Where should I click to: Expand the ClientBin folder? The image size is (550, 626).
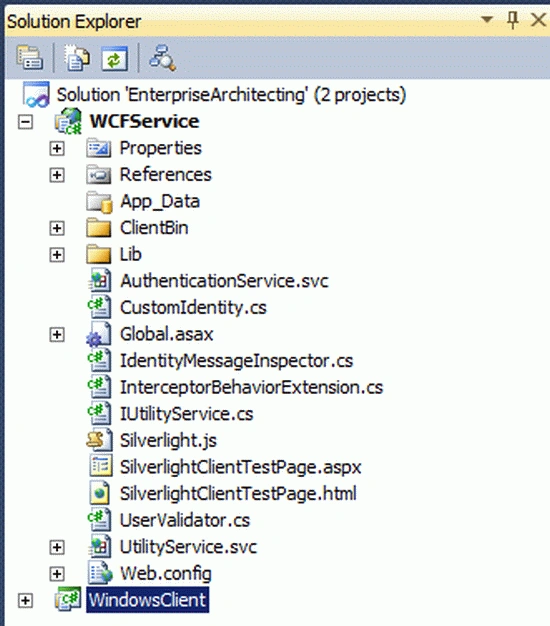(x=57, y=228)
